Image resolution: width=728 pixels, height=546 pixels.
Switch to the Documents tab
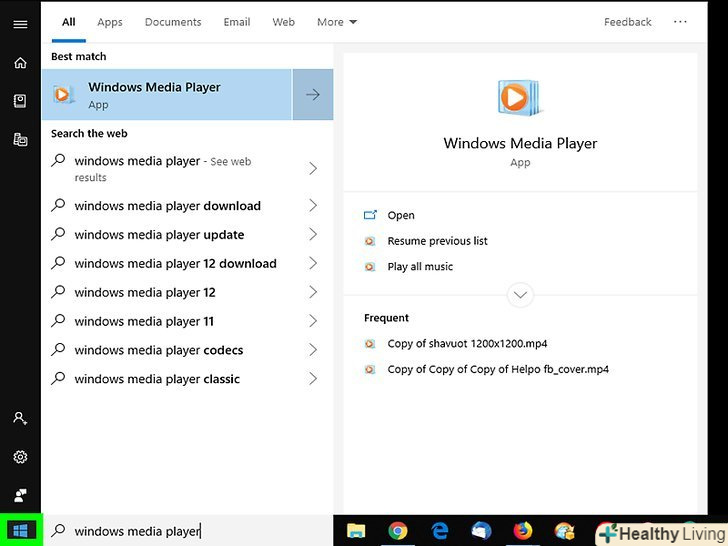tap(171, 22)
